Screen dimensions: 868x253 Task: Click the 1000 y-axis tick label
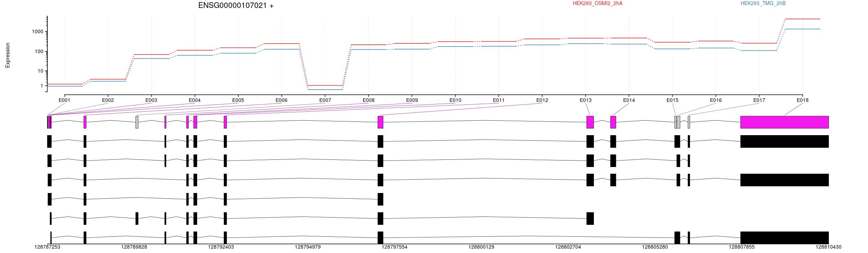pyautogui.click(x=38, y=32)
